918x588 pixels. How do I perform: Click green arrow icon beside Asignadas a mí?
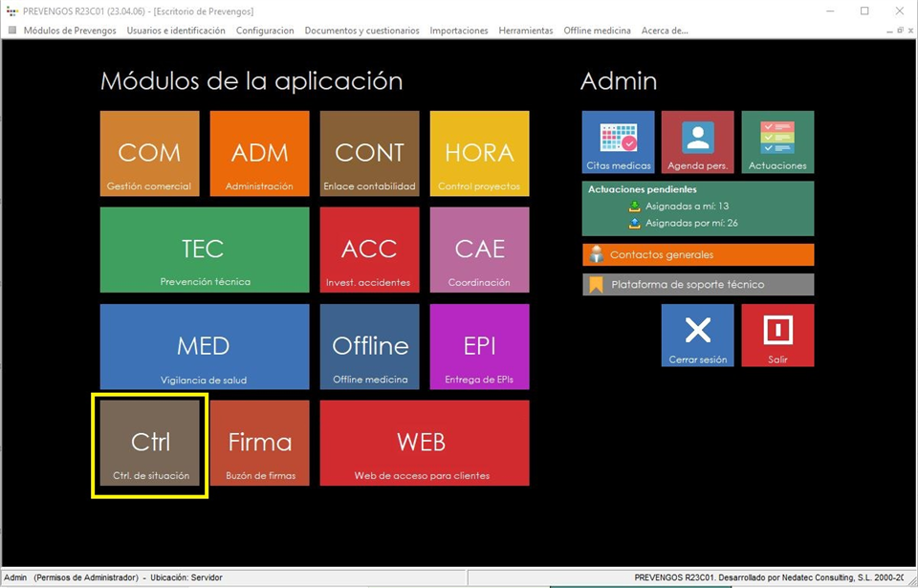634,207
